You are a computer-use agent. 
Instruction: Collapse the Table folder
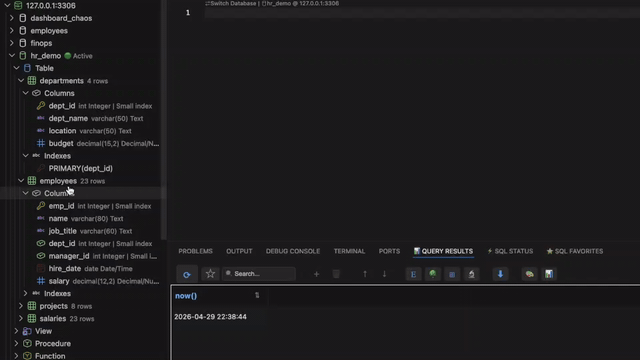(16, 68)
